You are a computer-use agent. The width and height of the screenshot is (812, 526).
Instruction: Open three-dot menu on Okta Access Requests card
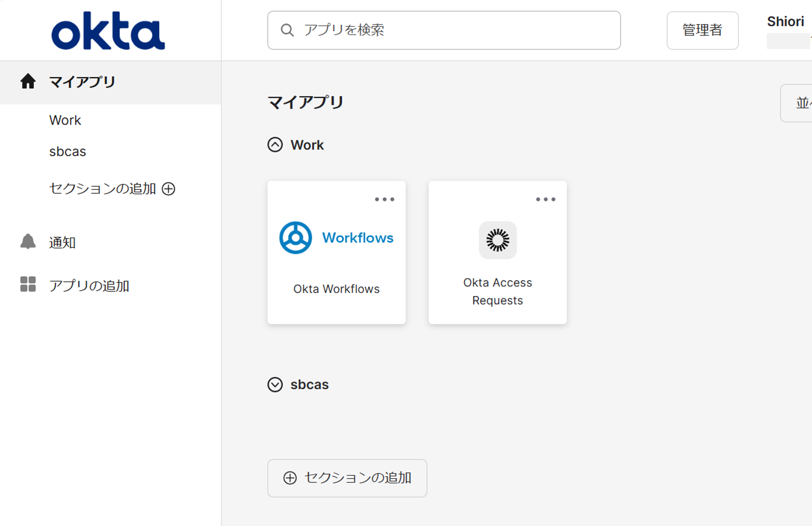546,199
